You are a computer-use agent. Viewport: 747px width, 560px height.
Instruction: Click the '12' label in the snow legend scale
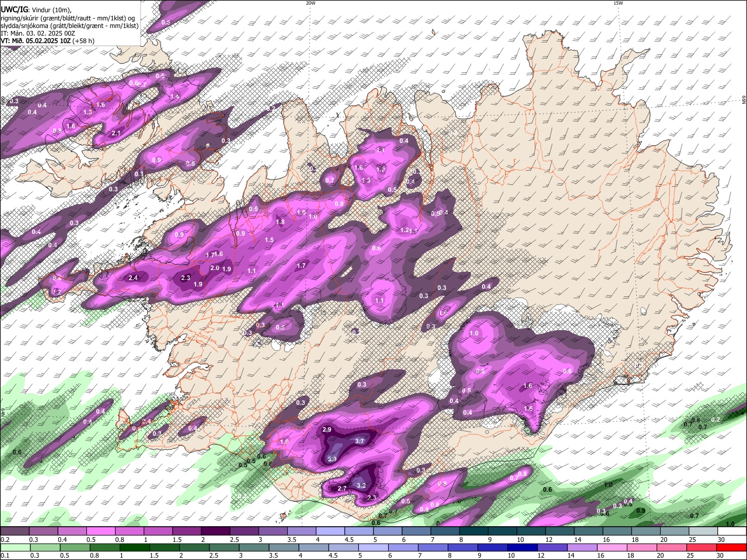tap(549, 539)
